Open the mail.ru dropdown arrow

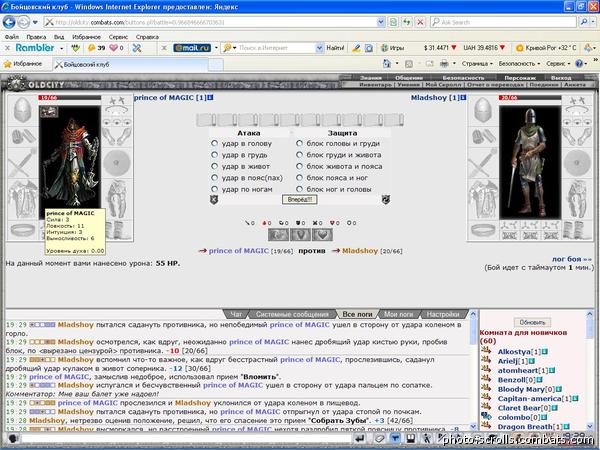pos(216,48)
